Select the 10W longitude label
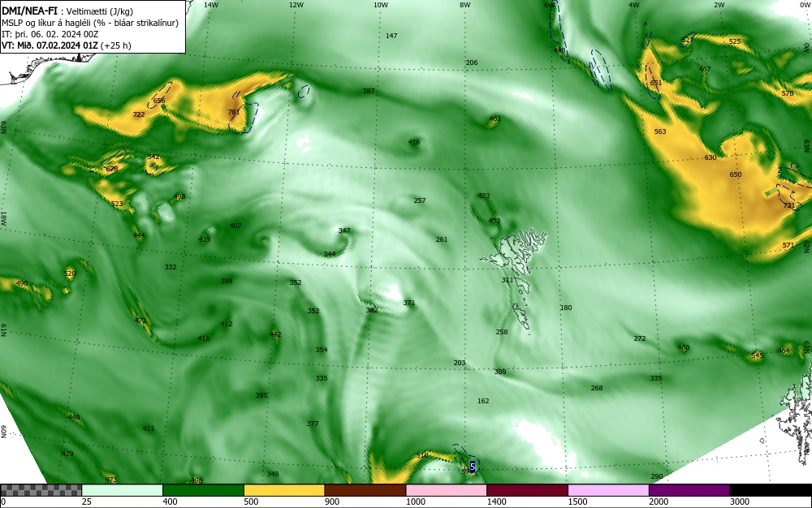 [x=381, y=5]
